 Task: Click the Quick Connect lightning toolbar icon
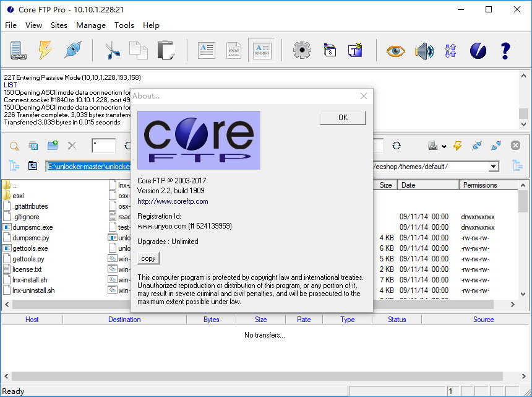pyautogui.click(x=45, y=50)
